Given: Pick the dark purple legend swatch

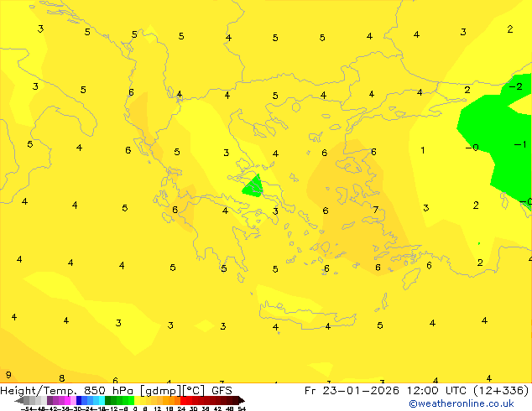Looking at the screenshot, I should point(50,401).
